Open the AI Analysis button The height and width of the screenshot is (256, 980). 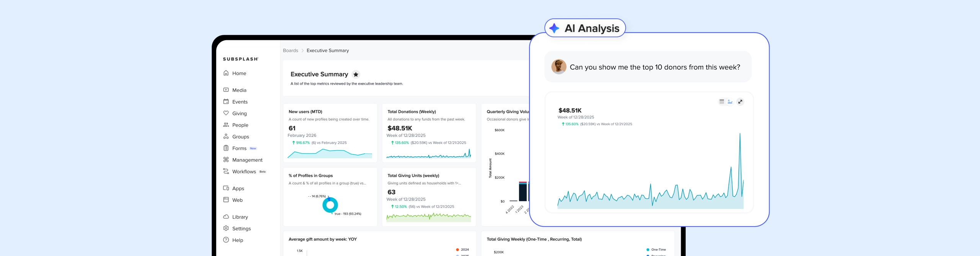(585, 28)
